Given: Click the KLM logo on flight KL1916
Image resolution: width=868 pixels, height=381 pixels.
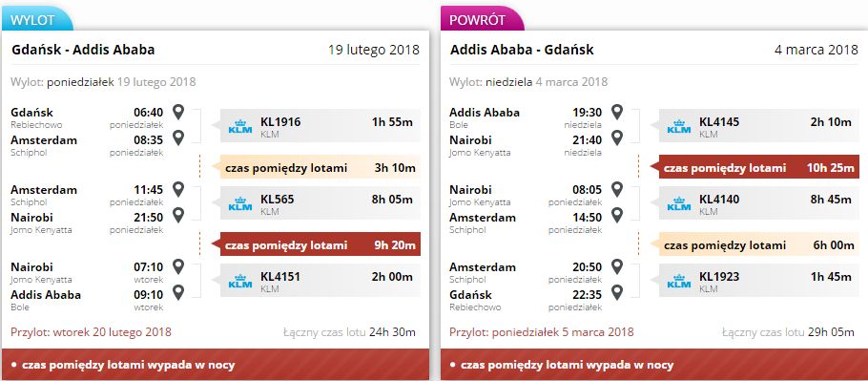Looking at the screenshot, I should 240,126.
